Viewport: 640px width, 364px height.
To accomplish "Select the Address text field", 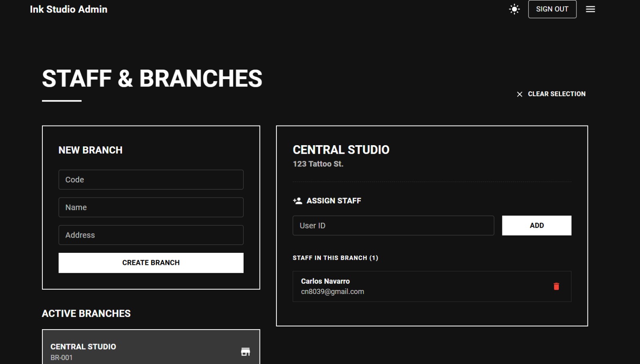I will click(x=151, y=235).
